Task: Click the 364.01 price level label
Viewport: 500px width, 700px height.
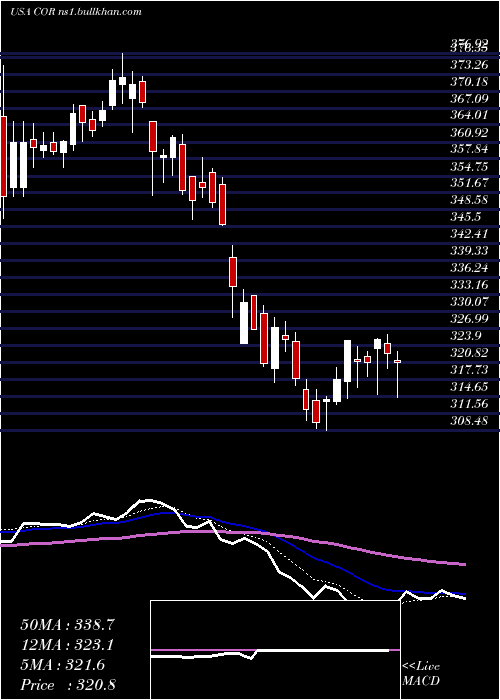Action: pyautogui.click(x=469, y=115)
